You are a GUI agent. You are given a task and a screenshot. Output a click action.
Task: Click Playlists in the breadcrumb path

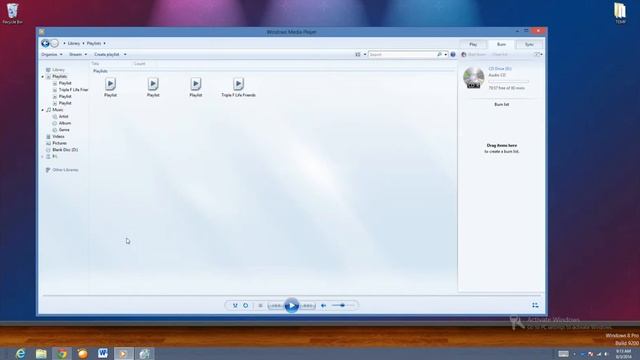click(94, 43)
